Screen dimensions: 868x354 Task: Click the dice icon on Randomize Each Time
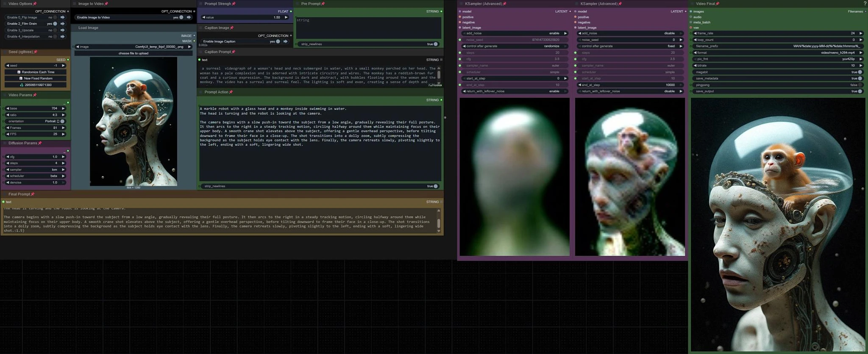[19, 72]
